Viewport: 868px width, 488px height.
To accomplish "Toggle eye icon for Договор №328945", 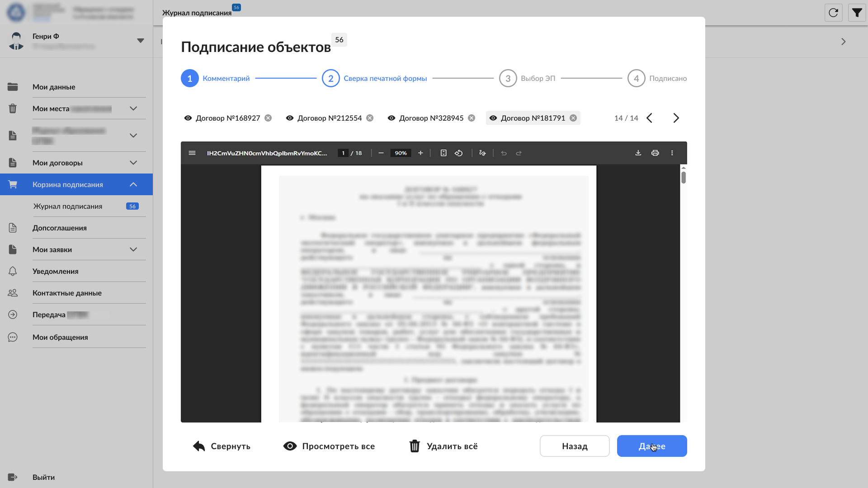I will click(x=392, y=118).
